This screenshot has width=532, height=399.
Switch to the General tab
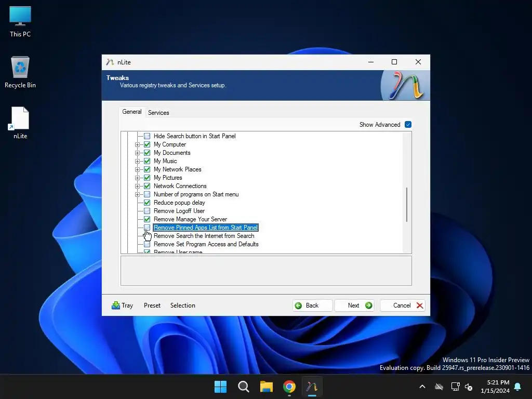[x=132, y=112]
